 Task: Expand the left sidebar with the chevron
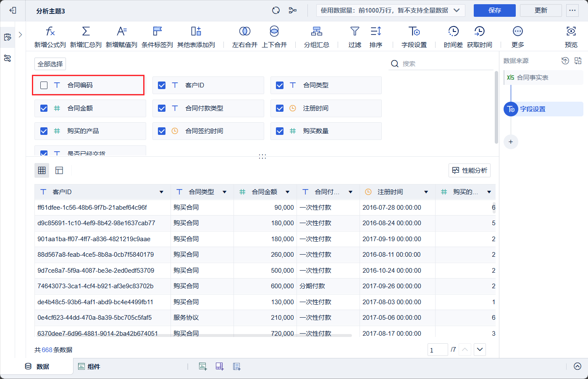(20, 35)
